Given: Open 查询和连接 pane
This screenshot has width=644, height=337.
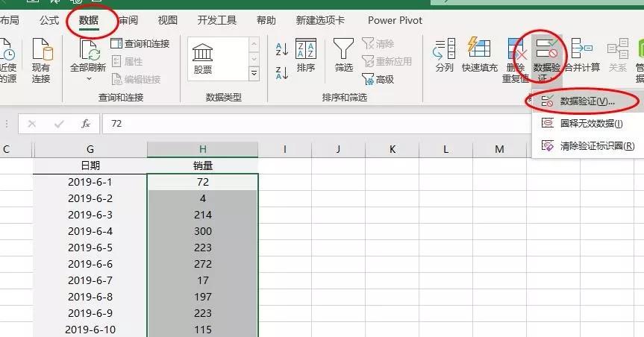Looking at the screenshot, I should tap(140, 43).
